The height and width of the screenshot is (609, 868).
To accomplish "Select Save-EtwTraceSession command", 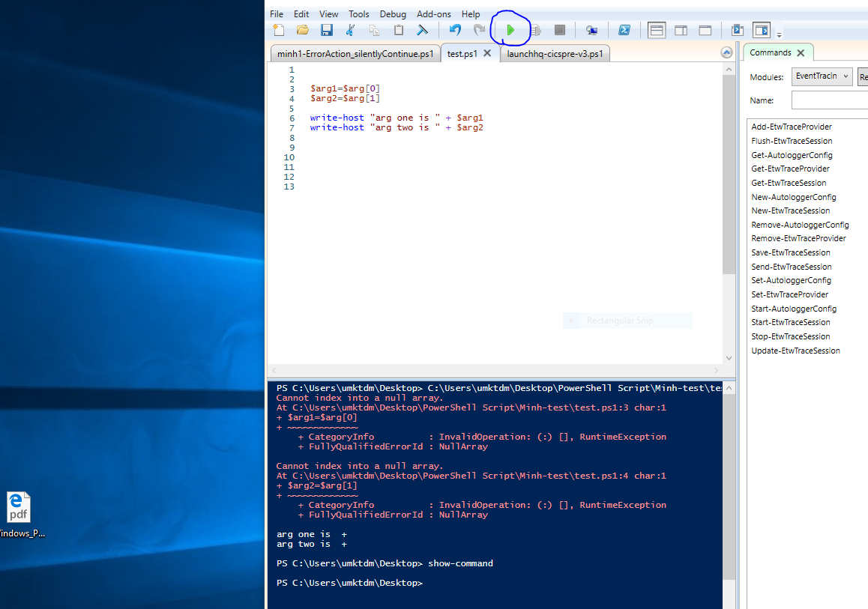I will point(791,252).
